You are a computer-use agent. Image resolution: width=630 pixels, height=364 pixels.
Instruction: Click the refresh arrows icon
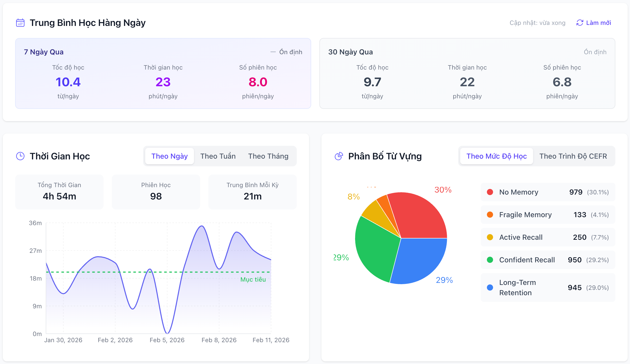coord(580,23)
